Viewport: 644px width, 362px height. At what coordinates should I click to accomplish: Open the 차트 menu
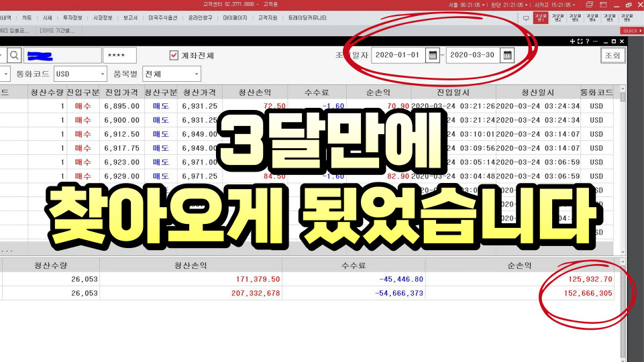click(x=26, y=18)
